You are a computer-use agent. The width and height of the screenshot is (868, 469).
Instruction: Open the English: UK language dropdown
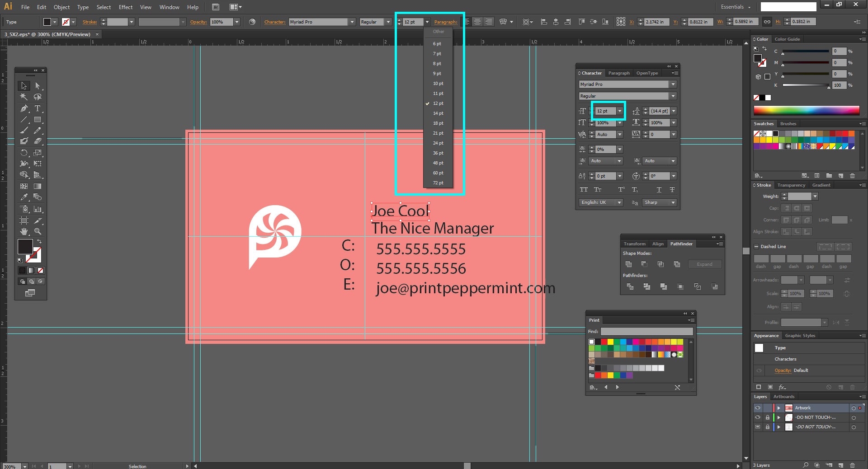601,202
